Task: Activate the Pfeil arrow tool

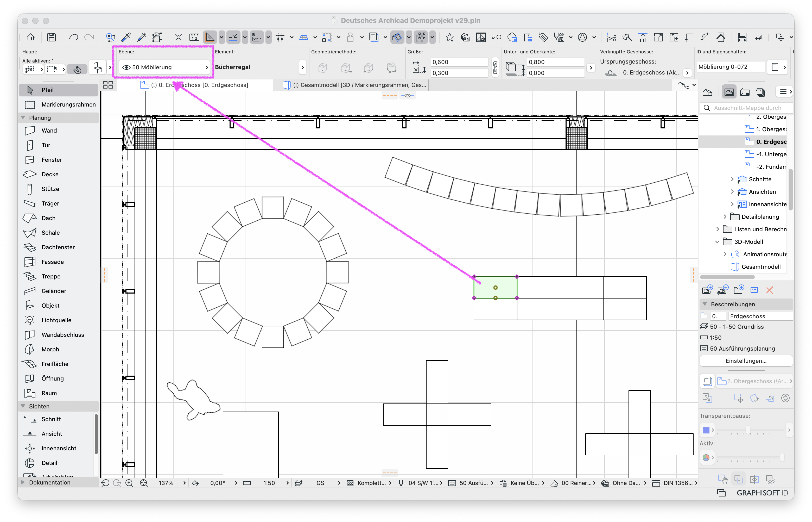Action: coord(58,90)
